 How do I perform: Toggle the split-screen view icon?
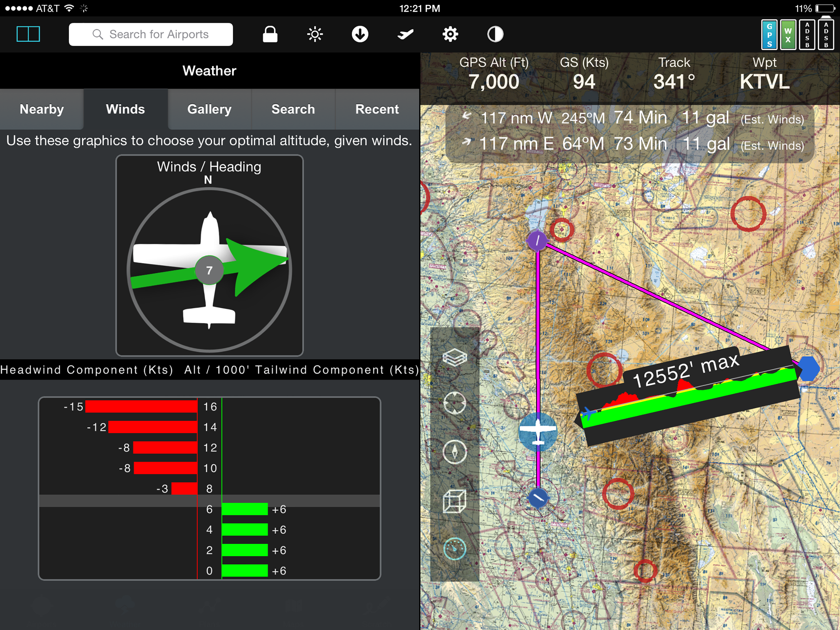click(28, 34)
